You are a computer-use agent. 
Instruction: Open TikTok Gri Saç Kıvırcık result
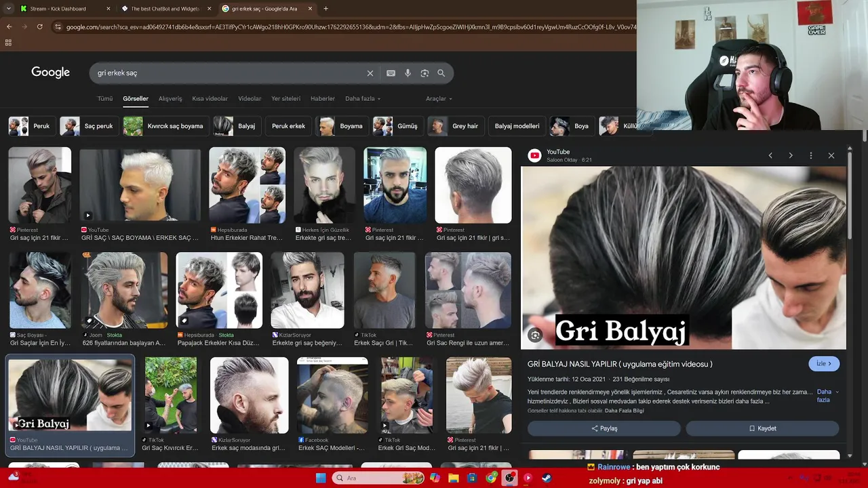pyautogui.click(x=171, y=395)
